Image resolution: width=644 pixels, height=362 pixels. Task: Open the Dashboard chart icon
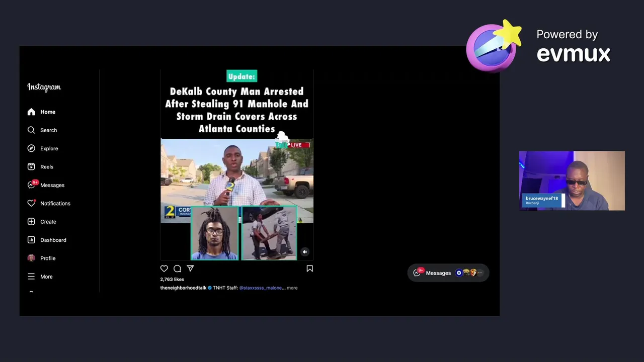click(31, 240)
